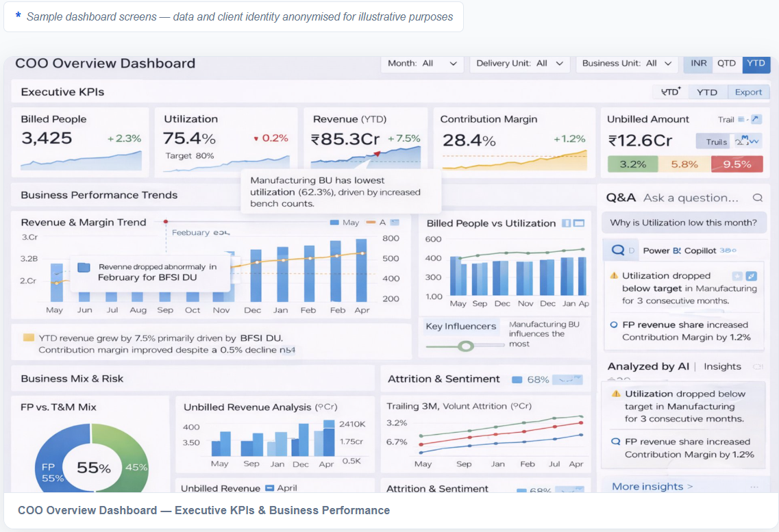Image resolution: width=779 pixels, height=532 pixels.
Task: Select the Key Influencers tab
Action: (x=461, y=326)
